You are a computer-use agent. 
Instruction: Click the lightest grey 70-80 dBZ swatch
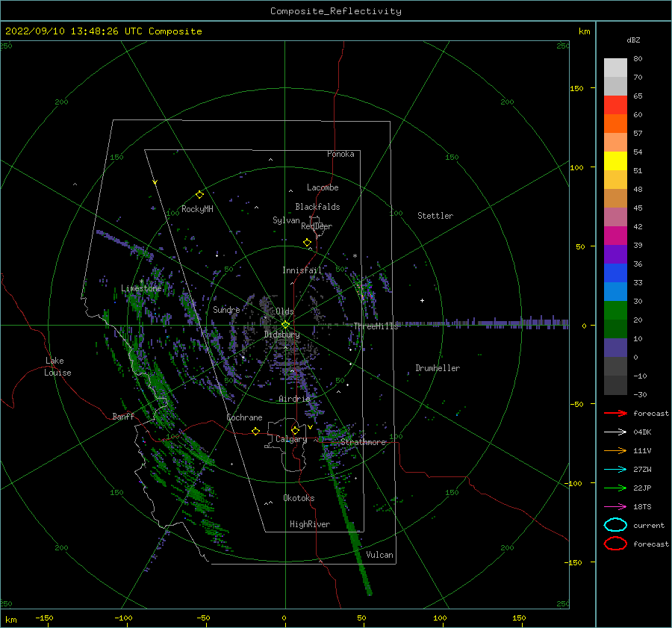click(615, 68)
